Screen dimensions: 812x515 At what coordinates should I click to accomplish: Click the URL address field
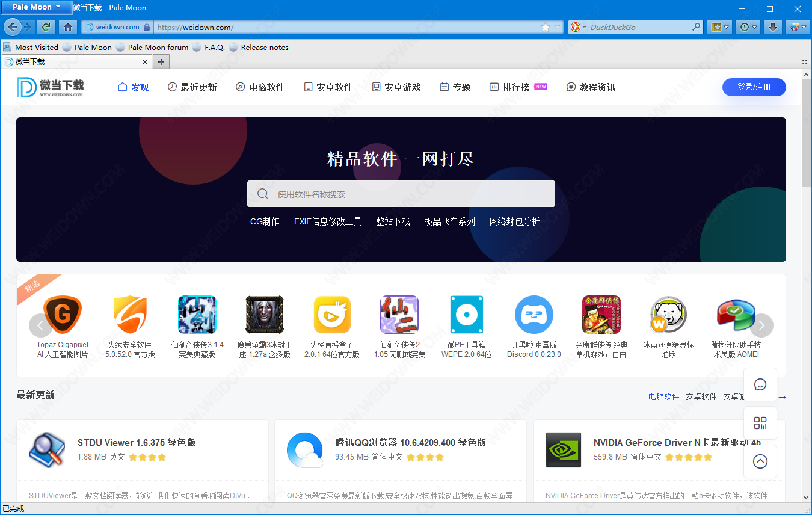348,27
